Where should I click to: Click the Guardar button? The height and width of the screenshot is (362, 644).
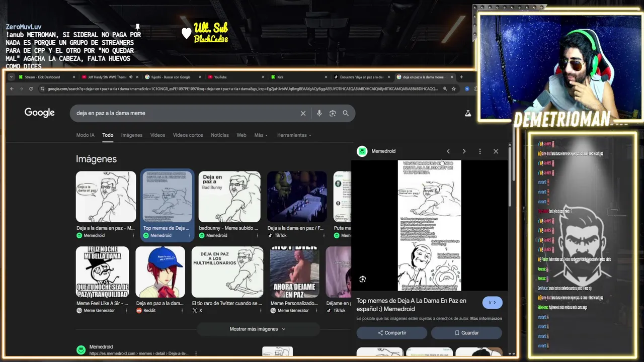[x=466, y=333]
